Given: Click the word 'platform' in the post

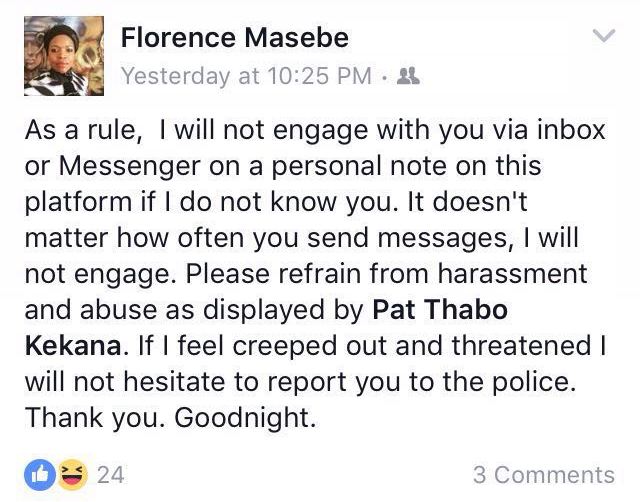Looking at the screenshot, I should click(78, 202).
